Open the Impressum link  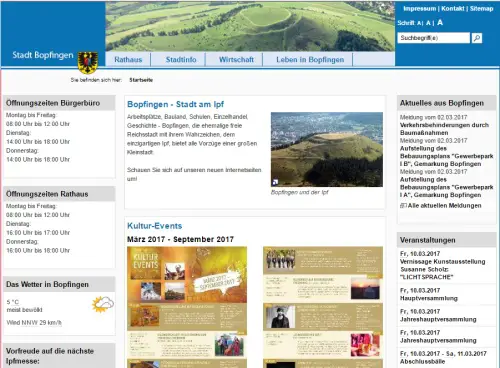point(419,9)
